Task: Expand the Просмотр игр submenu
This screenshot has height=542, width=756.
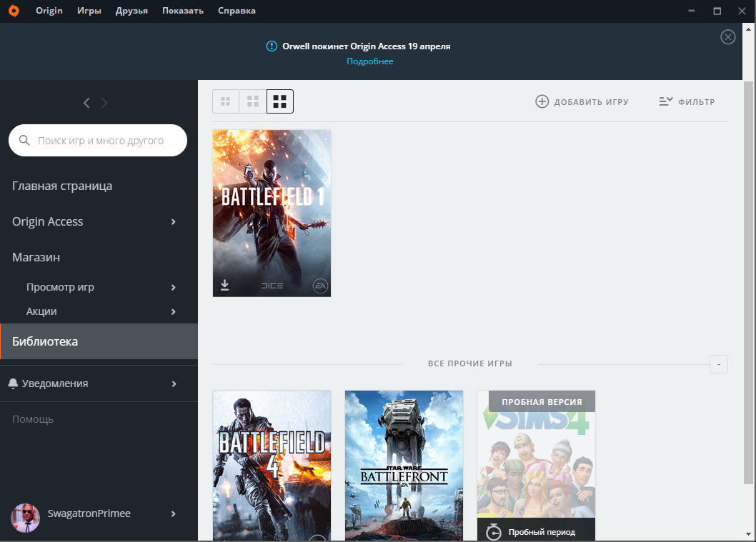Action: [173, 287]
